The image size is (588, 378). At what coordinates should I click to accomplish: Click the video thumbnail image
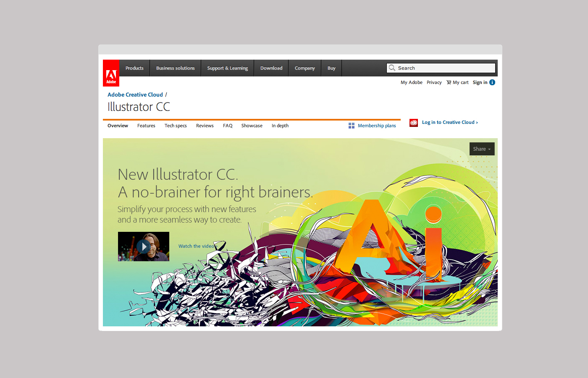pyautogui.click(x=144, y=247)
